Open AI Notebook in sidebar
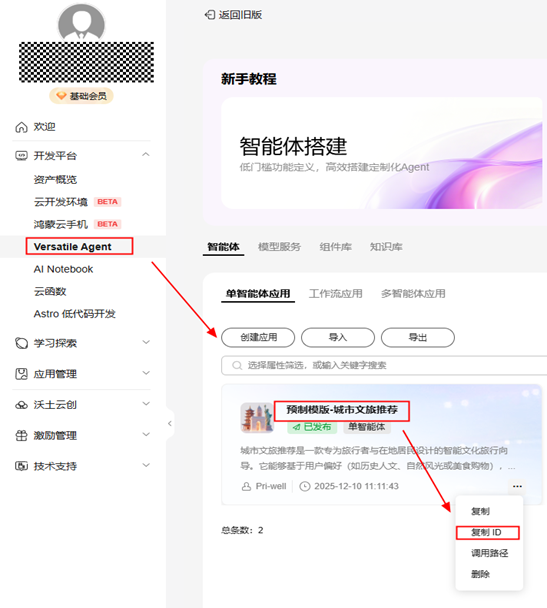Viewport: 547px width, 608px height. 63,269
